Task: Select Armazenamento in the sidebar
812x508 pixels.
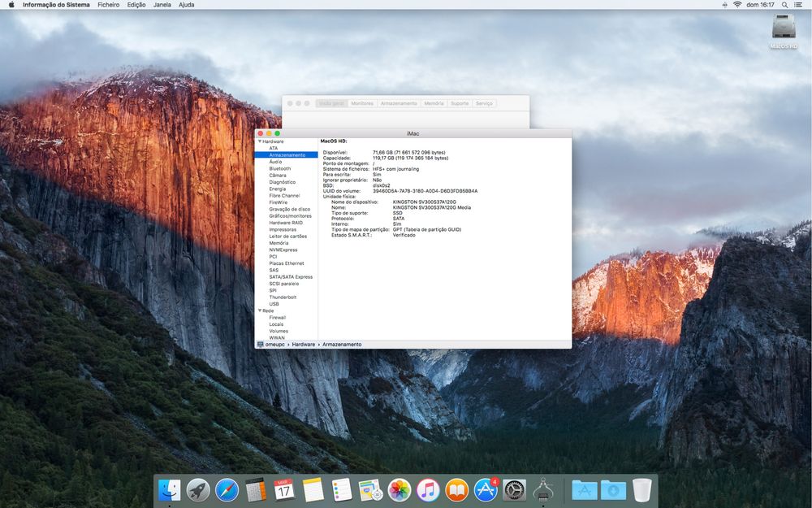Action: (287, 155)
